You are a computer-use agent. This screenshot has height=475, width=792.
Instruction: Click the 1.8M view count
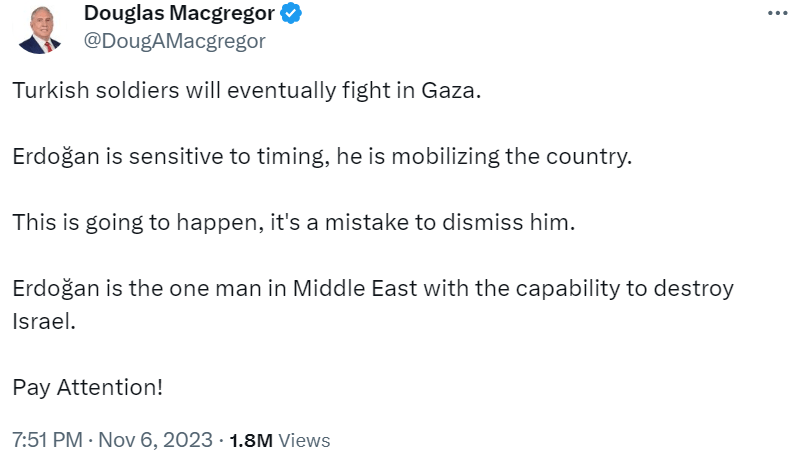(x=250, y=440)
